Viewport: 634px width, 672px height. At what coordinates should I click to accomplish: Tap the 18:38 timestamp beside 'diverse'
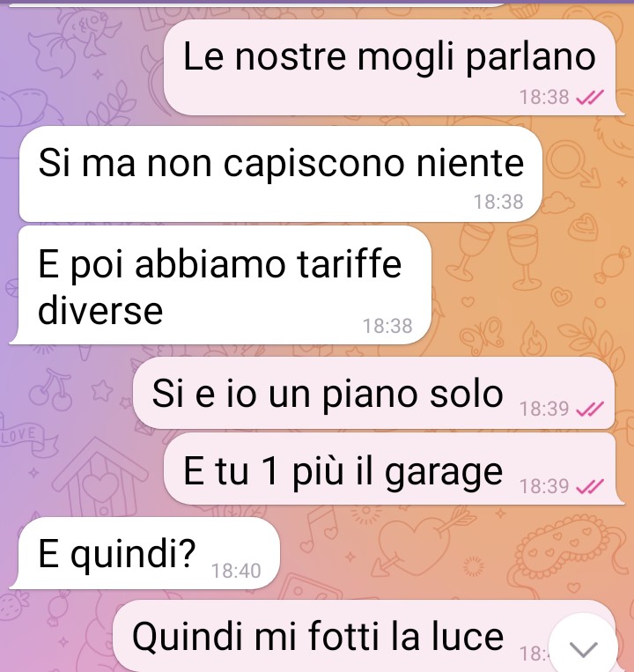click(387, 326)
